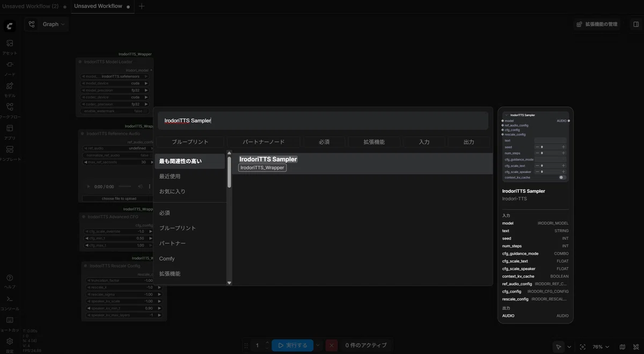Click choose file to upload button
Screen dimensions: 644x354
pos(119,198)
